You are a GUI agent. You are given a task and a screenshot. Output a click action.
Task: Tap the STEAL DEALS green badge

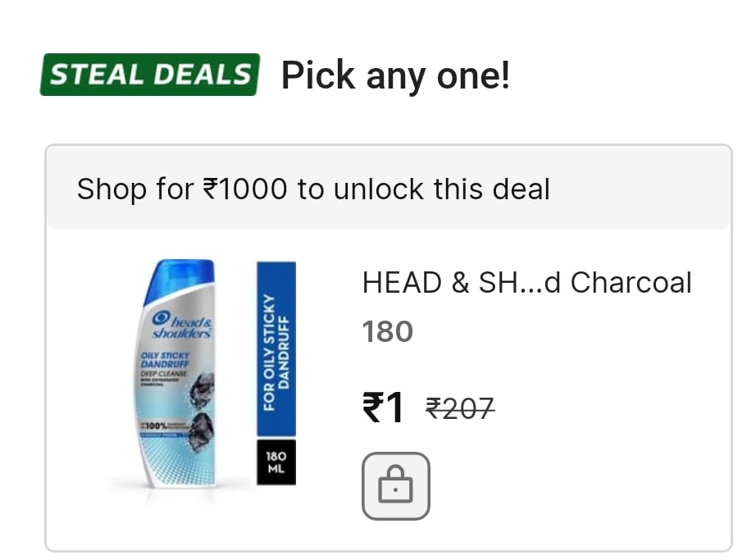[150, 75]
